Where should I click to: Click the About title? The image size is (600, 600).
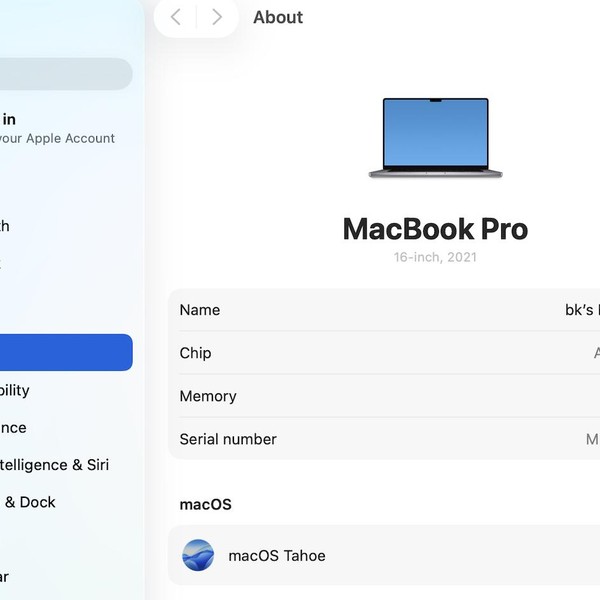[278, 17]
